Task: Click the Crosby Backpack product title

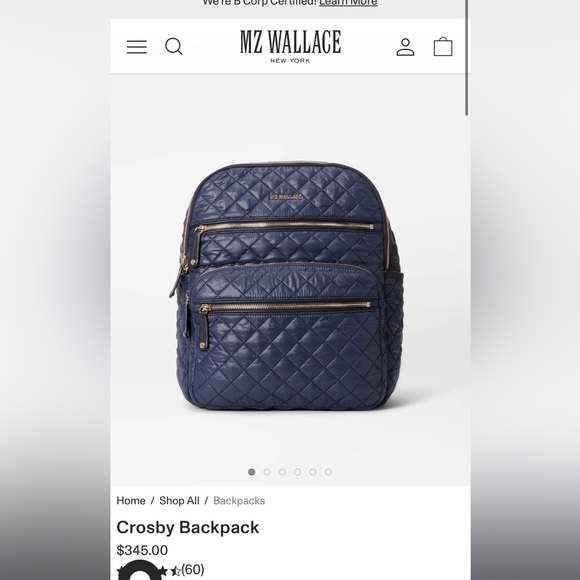Action: point(188,527)
